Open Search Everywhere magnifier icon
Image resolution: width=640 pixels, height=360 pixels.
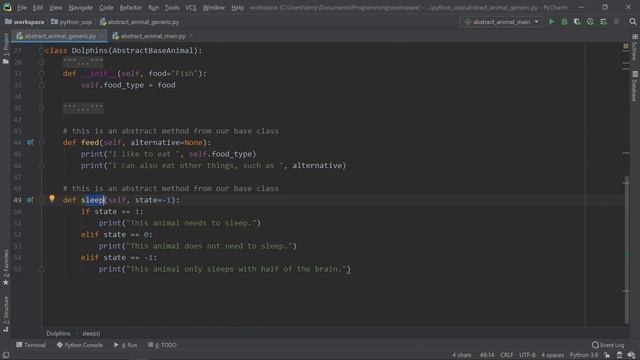[633, 22]
